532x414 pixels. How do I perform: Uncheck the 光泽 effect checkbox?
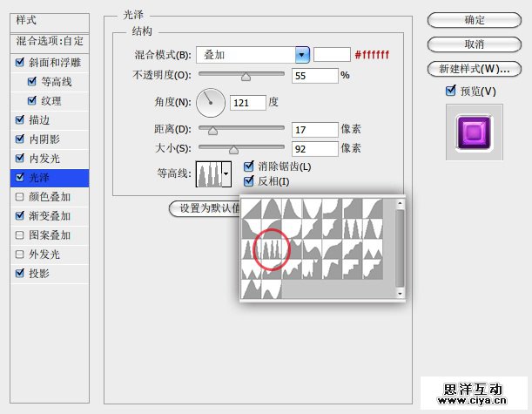point(20,177)
